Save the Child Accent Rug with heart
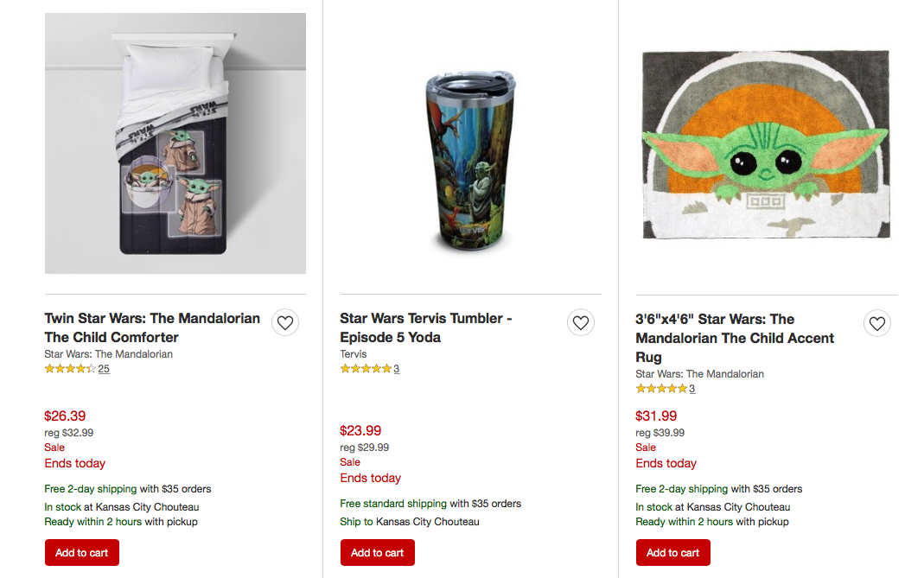Viewport: 924px width, 578px height. (876, 324)
